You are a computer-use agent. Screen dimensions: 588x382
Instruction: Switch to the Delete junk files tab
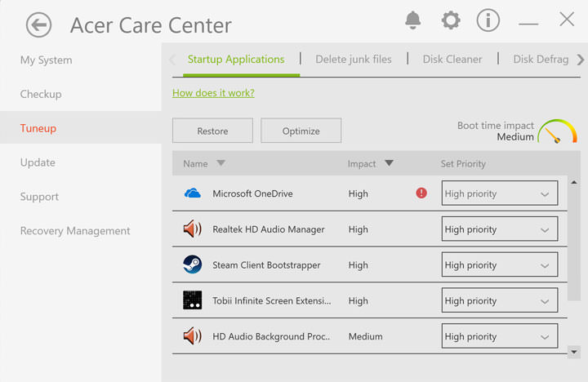(353, 59)
